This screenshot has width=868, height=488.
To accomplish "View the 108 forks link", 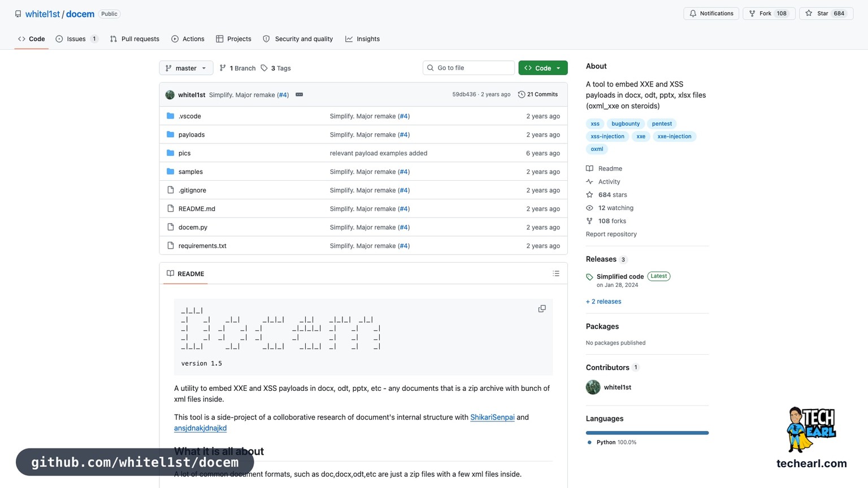I will click(x=606, y=221).
